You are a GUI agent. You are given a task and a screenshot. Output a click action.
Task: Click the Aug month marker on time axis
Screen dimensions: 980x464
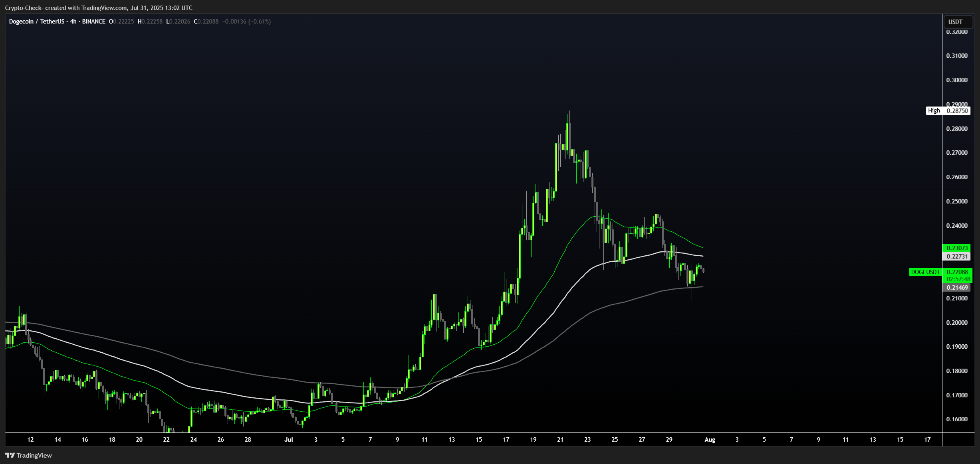(x=710, y=439)
